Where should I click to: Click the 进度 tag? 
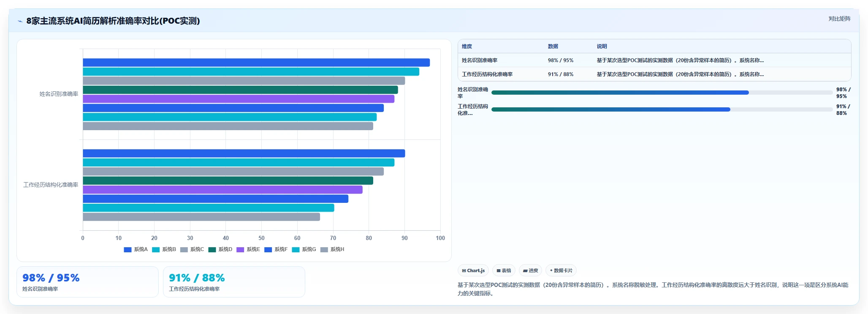click(530, 270)
